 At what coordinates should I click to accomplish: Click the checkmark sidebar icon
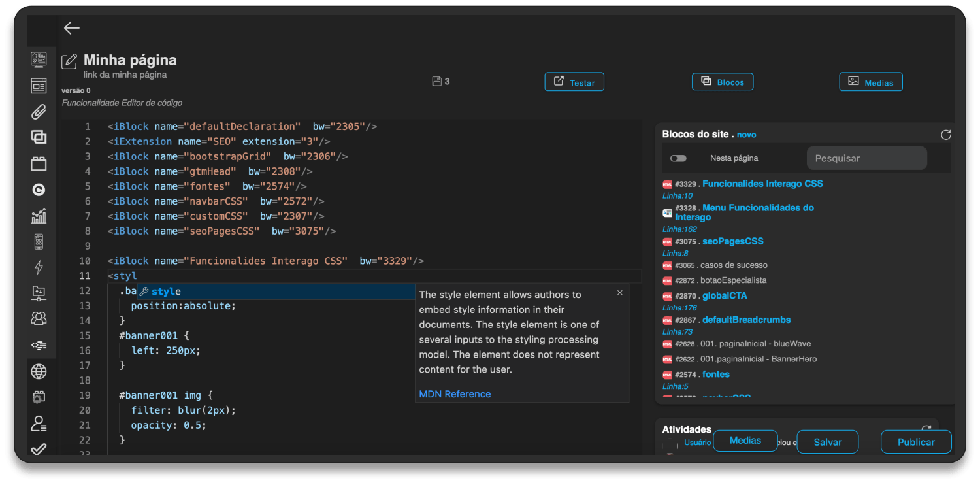[39, 448]
